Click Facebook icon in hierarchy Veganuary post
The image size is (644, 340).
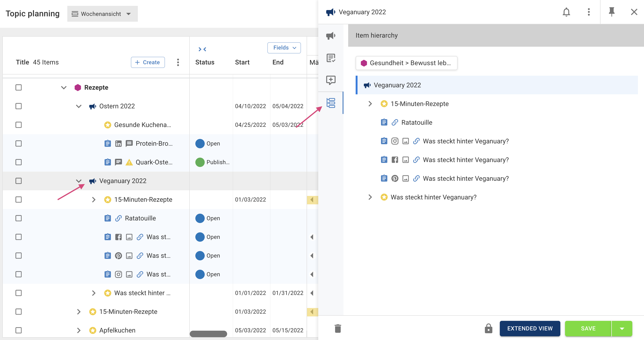tap(395, 160)
